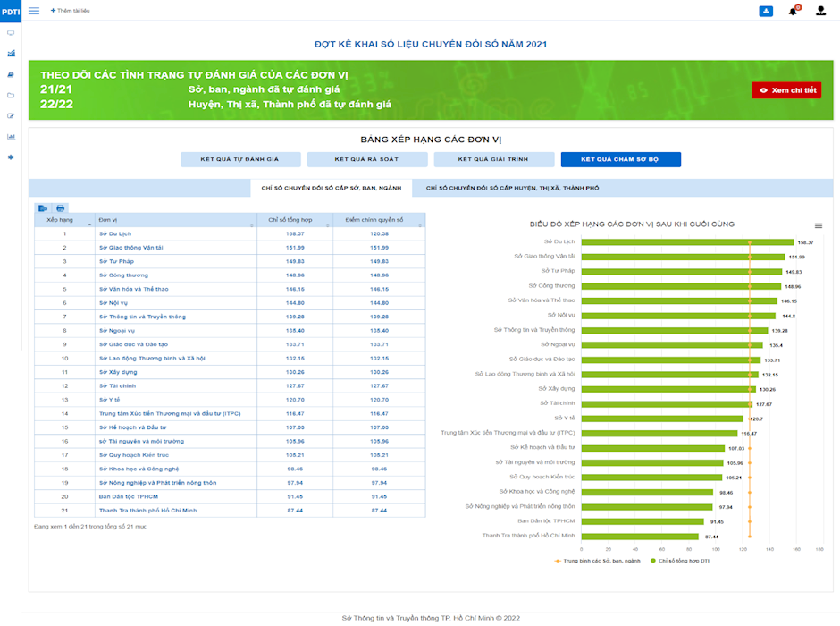
Task: Toggle the hamburger menu icon
Action: [x=34, y=11]
